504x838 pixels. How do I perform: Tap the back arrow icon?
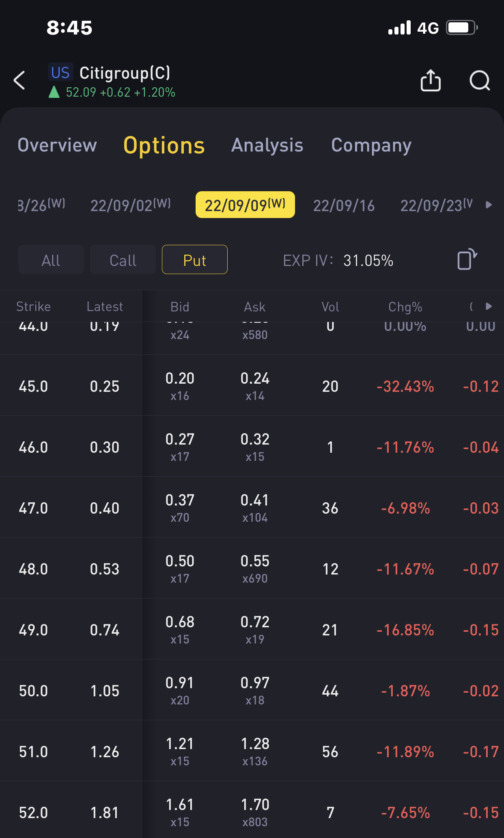[x=19, y=80]
